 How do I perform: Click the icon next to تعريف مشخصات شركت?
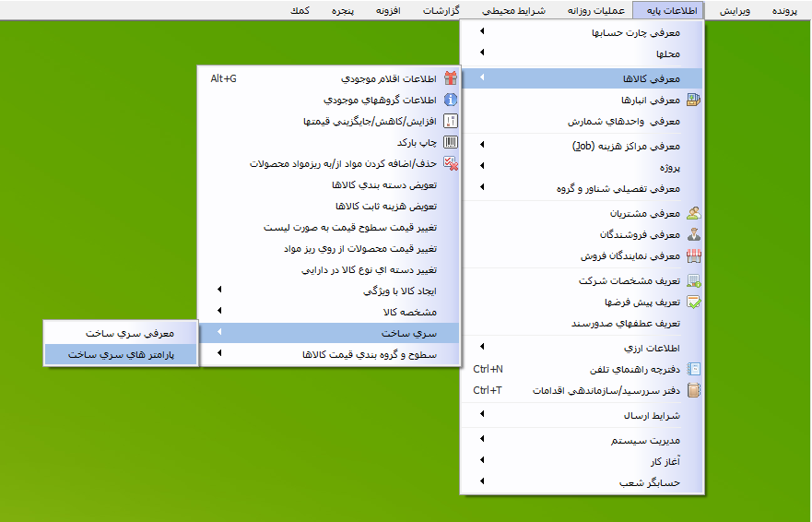coord(693,280)
